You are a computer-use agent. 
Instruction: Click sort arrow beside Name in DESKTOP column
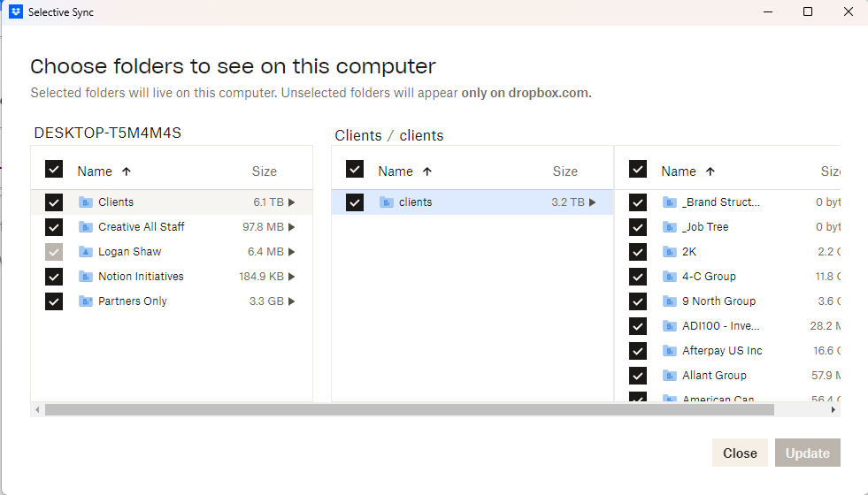[127, 171]
